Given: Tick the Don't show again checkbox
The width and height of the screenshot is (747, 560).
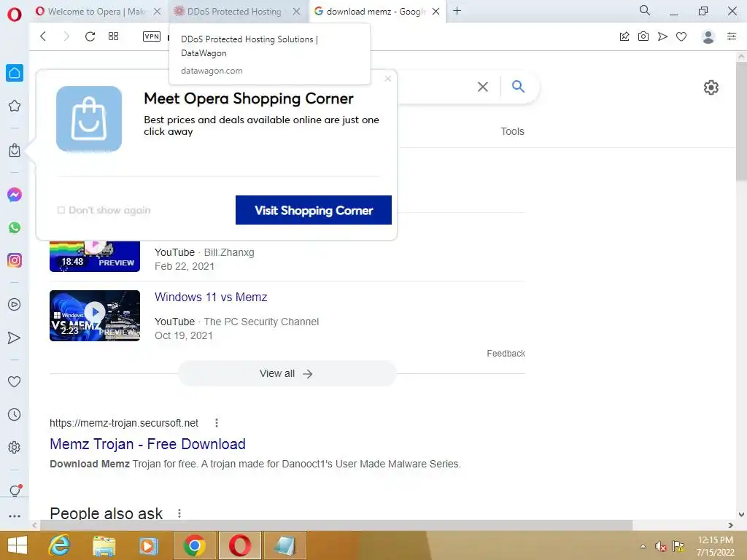Looking at the screenshot, I should (x=61, y=210).
